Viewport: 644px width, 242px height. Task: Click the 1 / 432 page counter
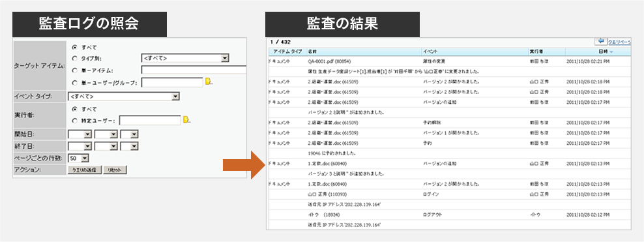[x=280, y=42]
